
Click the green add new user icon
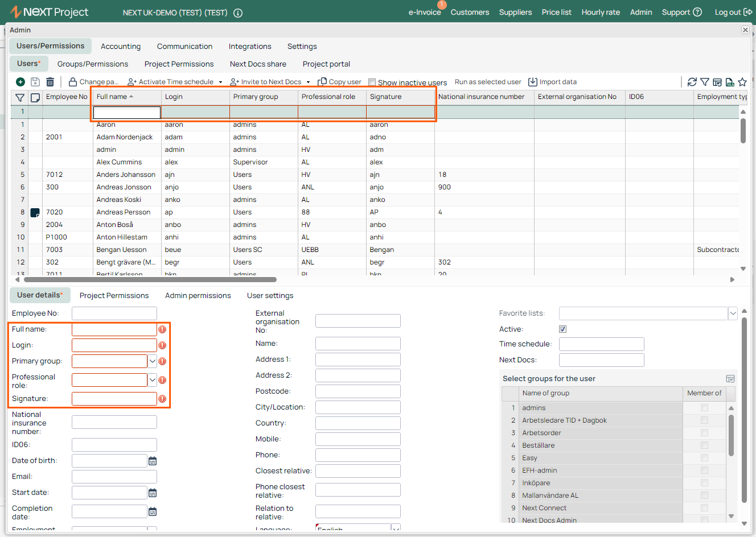(20, 82)
